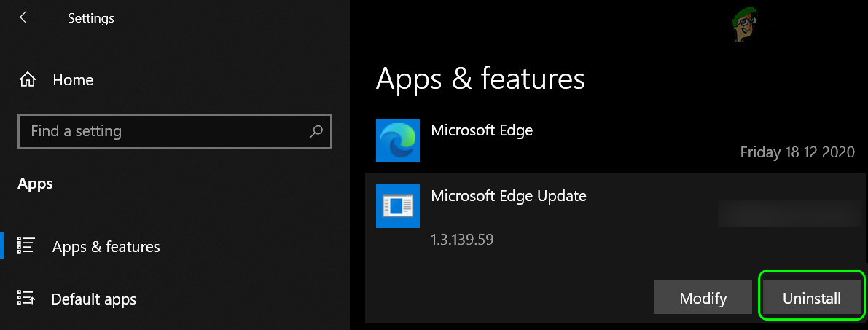This screenshot has width=868, height=330.
Task: Click the Microsoft Edge Update entry name
Action: 509,195
